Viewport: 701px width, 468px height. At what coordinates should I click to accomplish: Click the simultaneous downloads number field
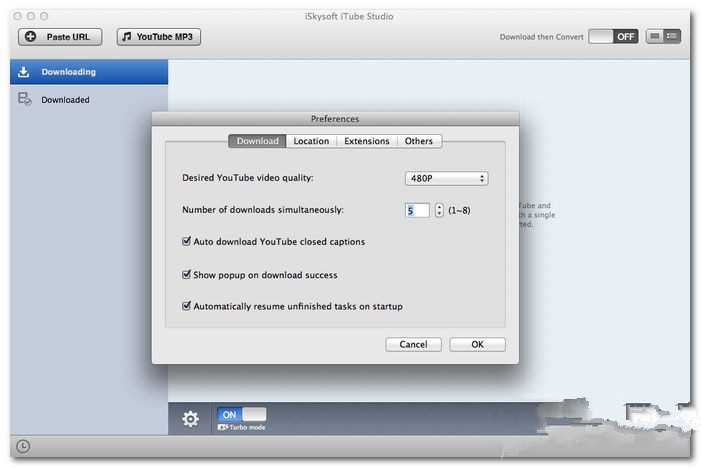[x=417, y=210]
